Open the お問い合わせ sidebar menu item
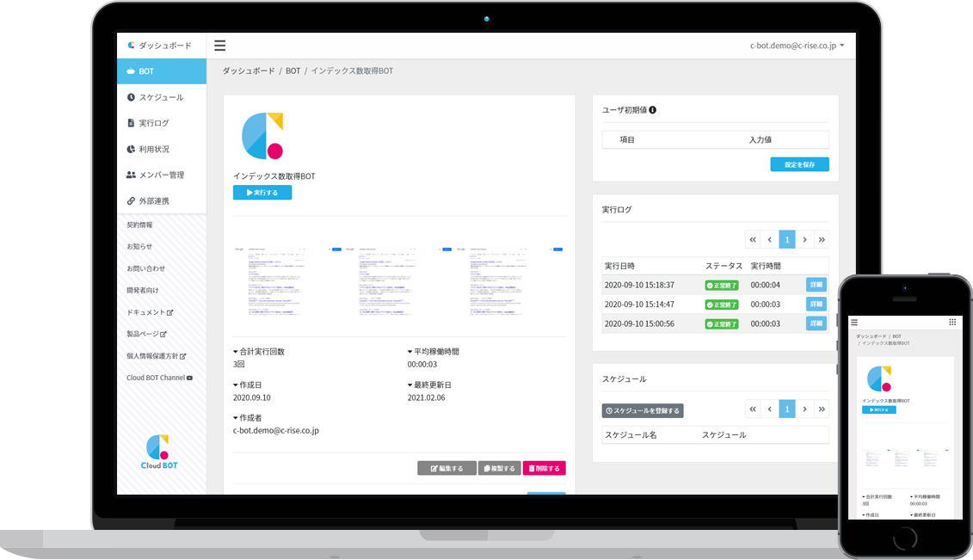 [145, 268]
